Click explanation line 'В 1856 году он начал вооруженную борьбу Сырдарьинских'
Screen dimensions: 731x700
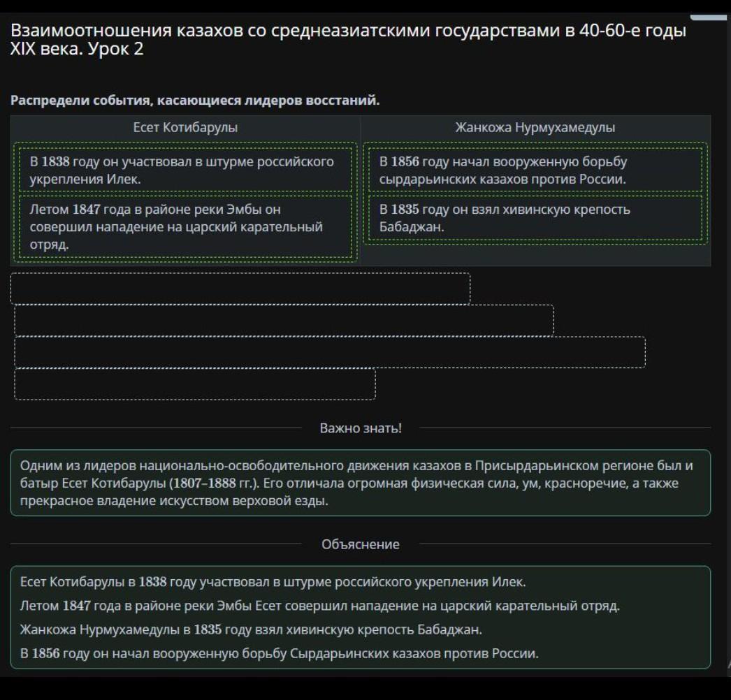pyautogui.click(x=280, y=653)
